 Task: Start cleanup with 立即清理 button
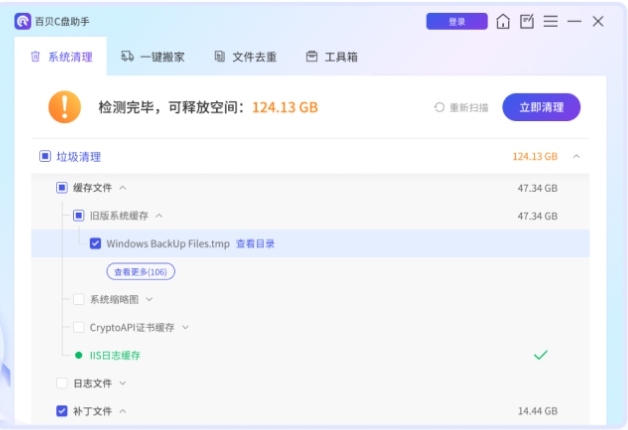pos(541,107)
